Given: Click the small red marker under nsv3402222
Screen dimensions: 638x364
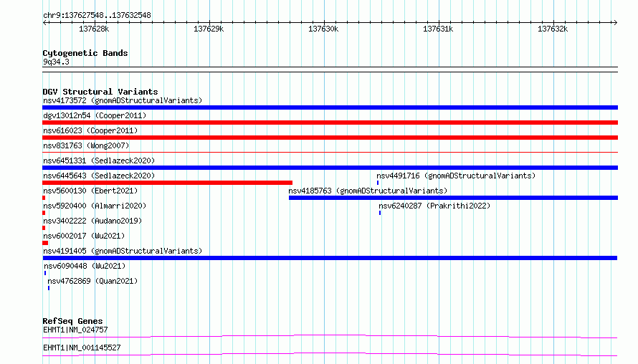Looking at the screenshot, I should tap(44, 228).
